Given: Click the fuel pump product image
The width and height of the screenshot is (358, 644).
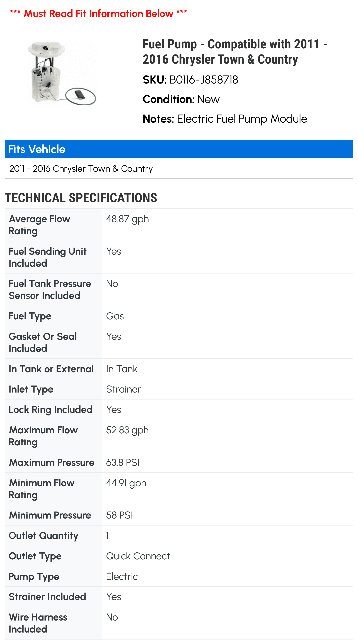Looking at the screenshot, I should [62, 73].
